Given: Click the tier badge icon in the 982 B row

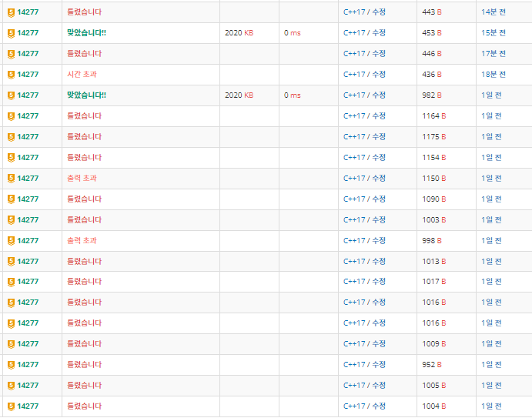Looking at the screenshot, I should pos(11,95).
